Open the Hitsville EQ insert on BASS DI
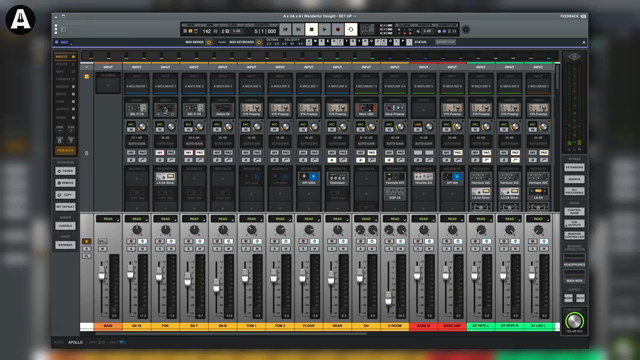The height and width of the screenshot is (360, 640). (424, 178)
